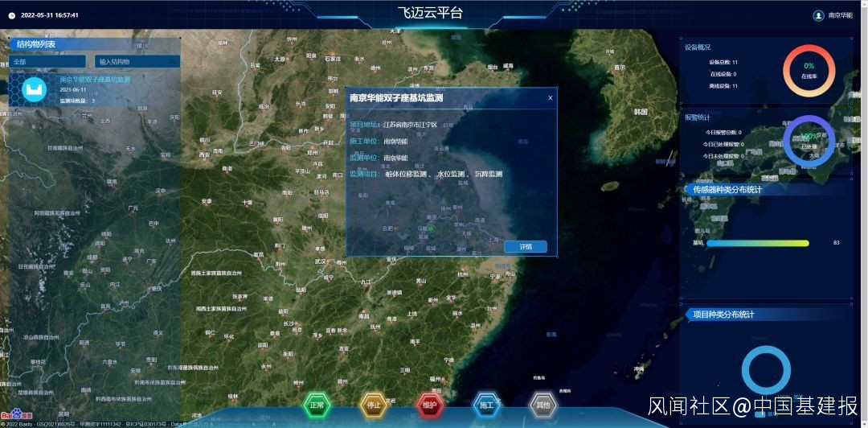Viewport: 868px width, 428px height.
Task: Click the 今日已处理报警 line
Action: click(723, 145)
